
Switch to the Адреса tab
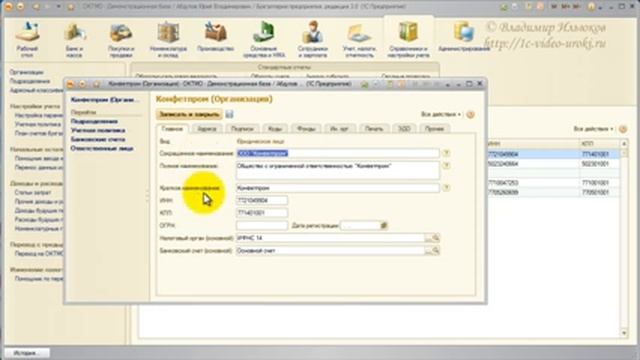[207, 129]
